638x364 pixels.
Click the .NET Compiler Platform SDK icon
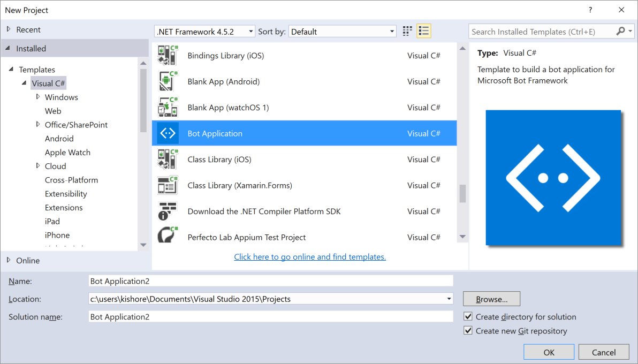coord(168,211)
